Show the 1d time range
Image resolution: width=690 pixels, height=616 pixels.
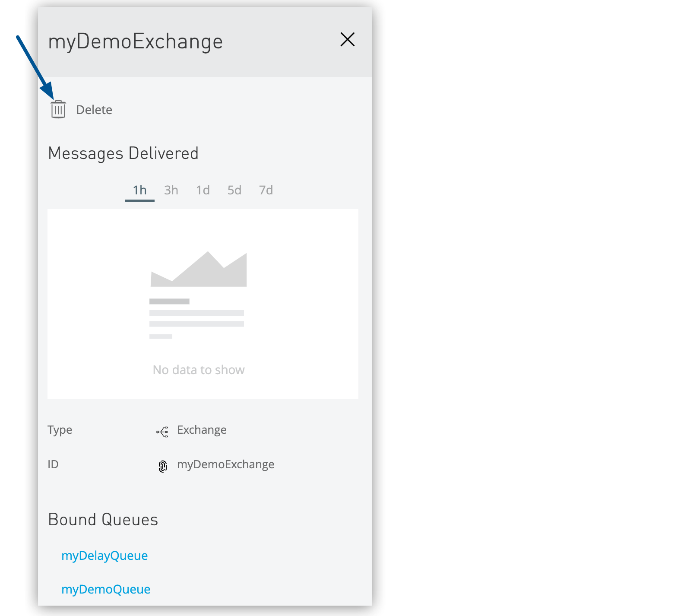pyautogui.click(x=203, y=191)
